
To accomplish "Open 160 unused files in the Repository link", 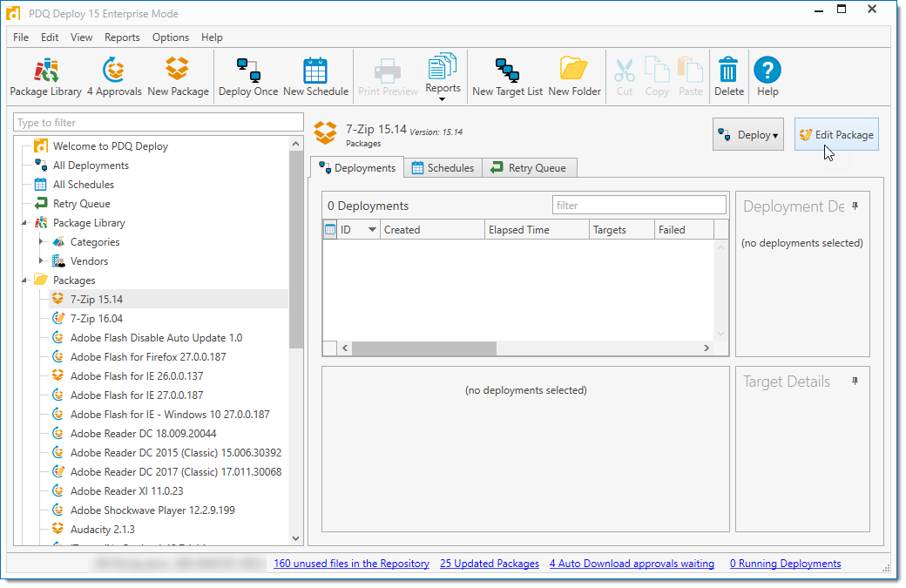I will coord(351,563).
